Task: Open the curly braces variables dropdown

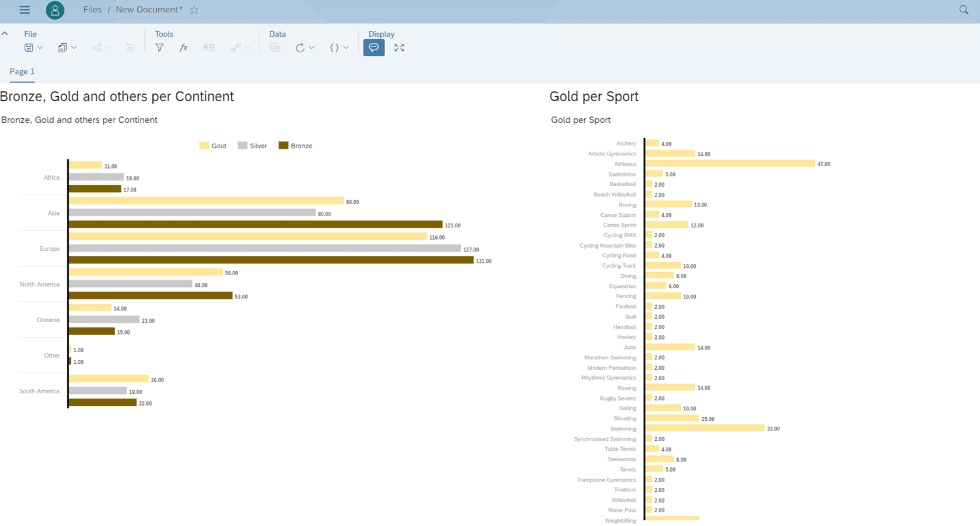Action: click(339, 48)
